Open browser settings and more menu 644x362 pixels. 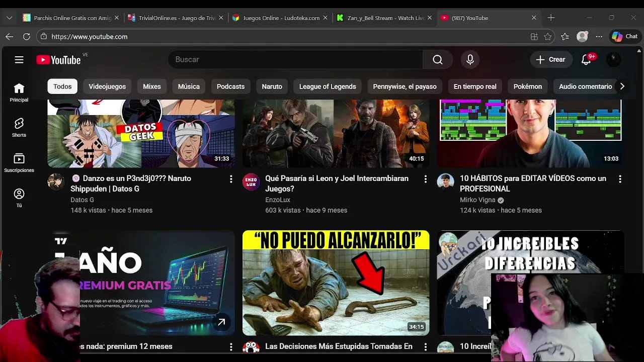pos(599,37)
